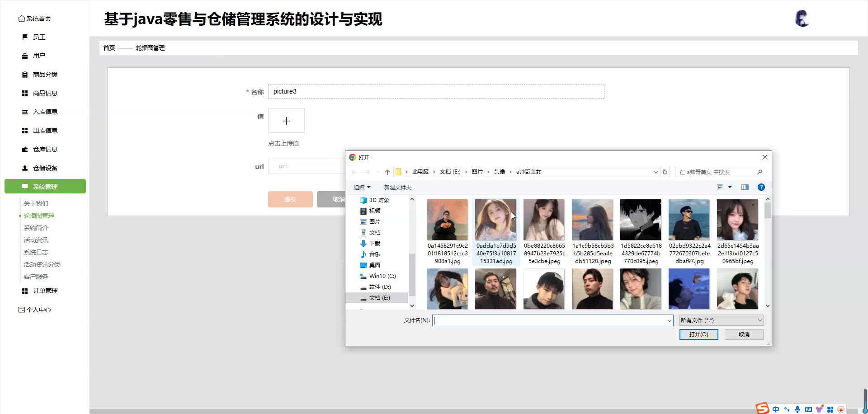Select the 轮播图管理 submenu item

(39, 216)
